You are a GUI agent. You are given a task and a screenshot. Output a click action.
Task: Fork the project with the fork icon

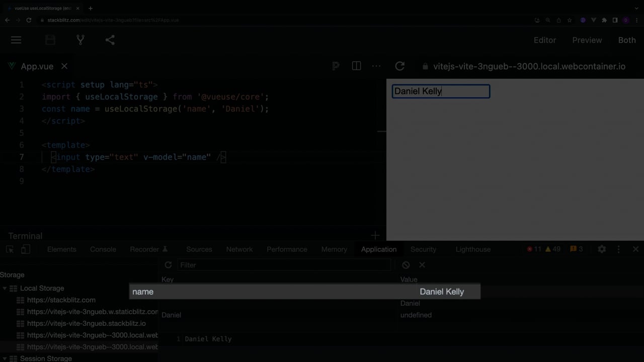click(80, 40)
